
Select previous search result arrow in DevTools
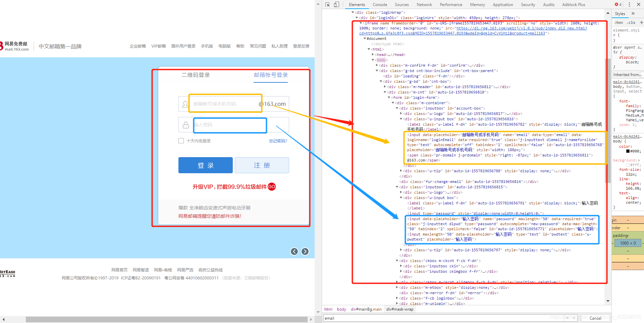(567, 318)
